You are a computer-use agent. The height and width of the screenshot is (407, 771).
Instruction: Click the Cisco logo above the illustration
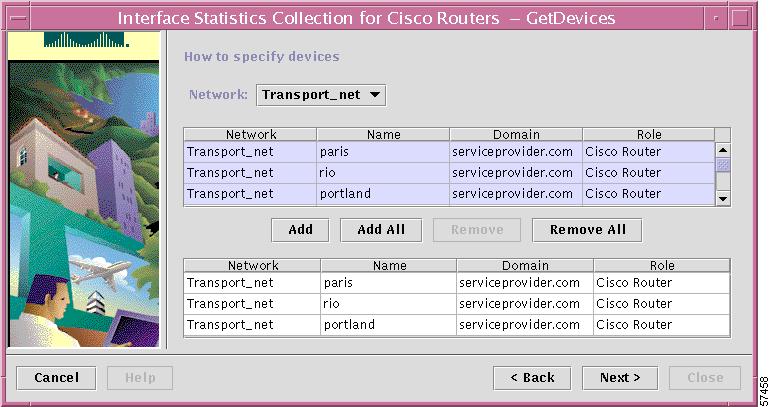coord(86,40)
